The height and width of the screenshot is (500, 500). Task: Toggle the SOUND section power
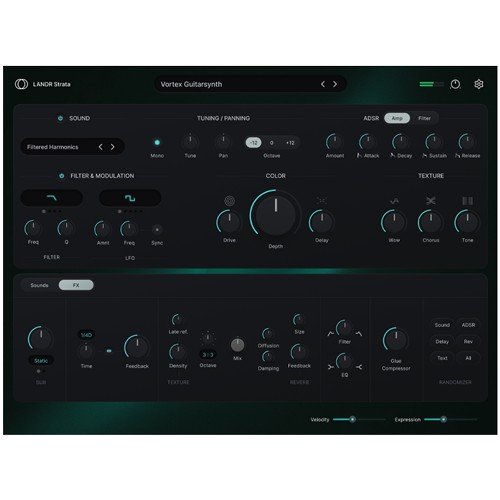coord(60,118)
